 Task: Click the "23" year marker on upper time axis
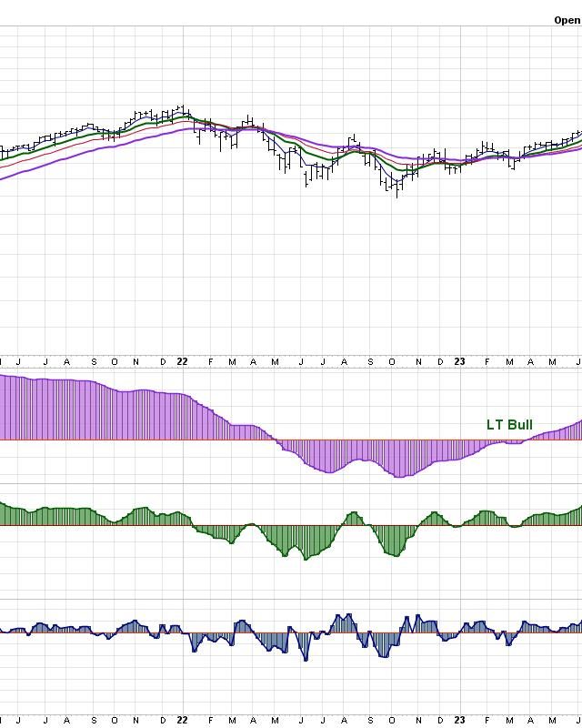point(459,361)
